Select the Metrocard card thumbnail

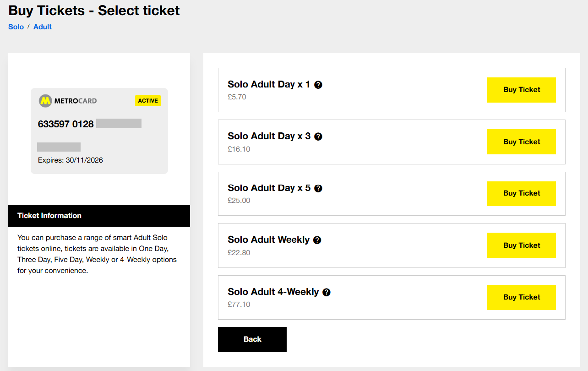pos(99,131)
